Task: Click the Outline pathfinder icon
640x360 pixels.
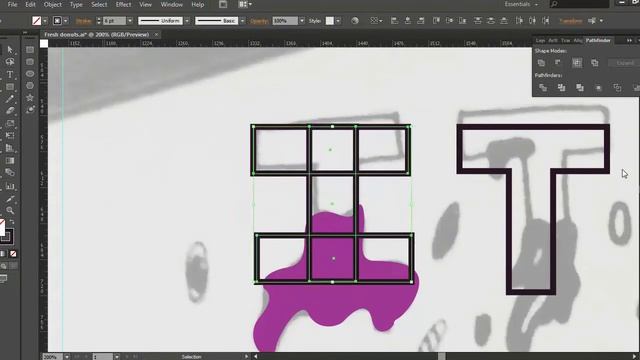Action: coord(617,87)
